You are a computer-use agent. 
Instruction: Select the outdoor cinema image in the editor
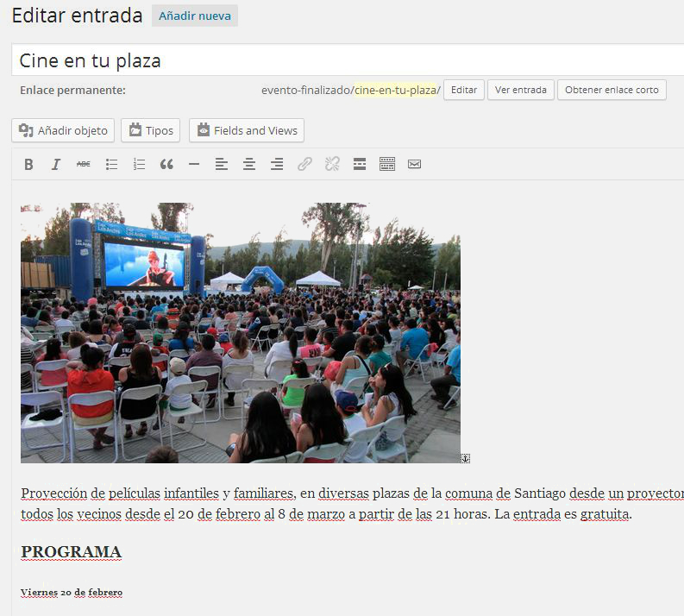click(241, 333)
